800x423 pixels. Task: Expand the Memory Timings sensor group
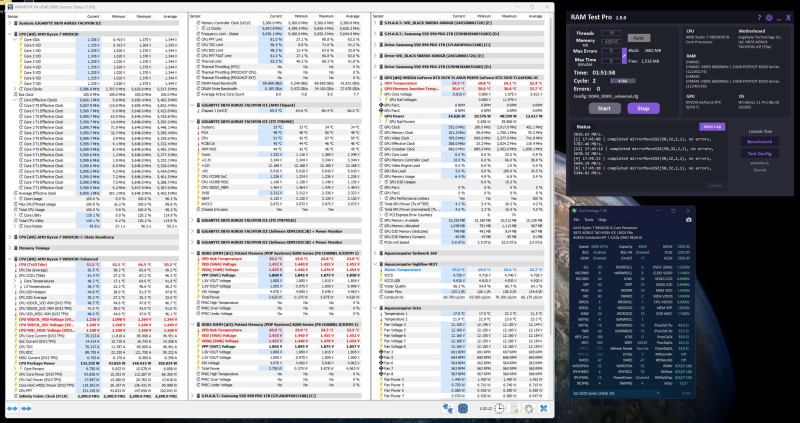pos(11,248)
